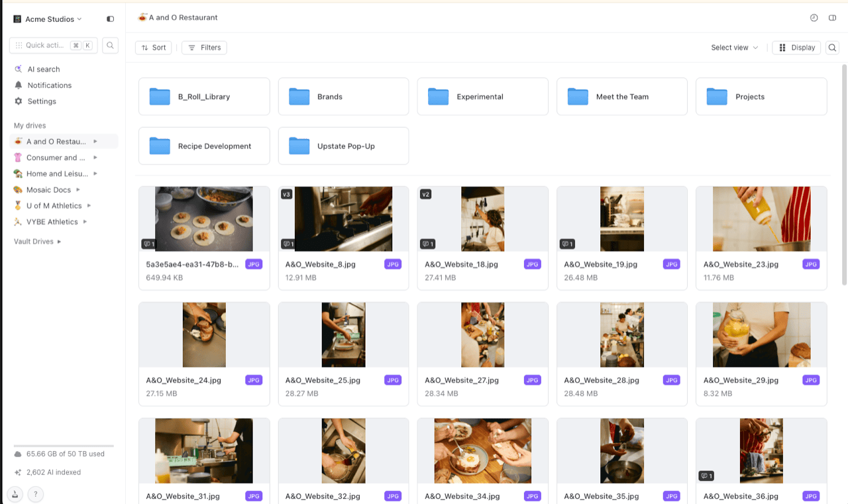The image size is (848, 504).
Task: Click the 2,602 AI indexed status
Action: point(54,473)
